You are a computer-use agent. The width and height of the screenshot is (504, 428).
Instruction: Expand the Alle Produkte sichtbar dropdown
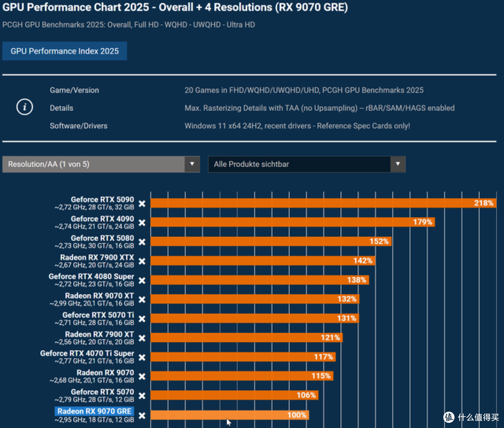point(307,164)
